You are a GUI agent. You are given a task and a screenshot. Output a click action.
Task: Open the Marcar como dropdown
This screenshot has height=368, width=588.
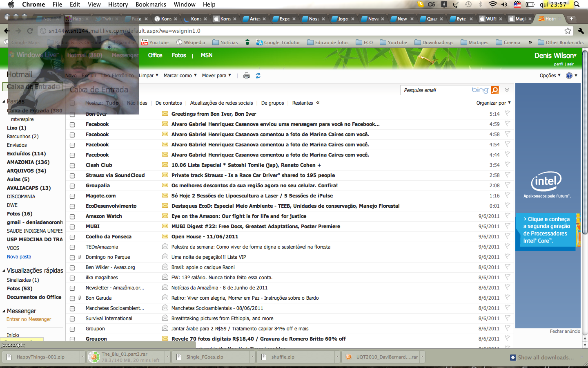180,76
